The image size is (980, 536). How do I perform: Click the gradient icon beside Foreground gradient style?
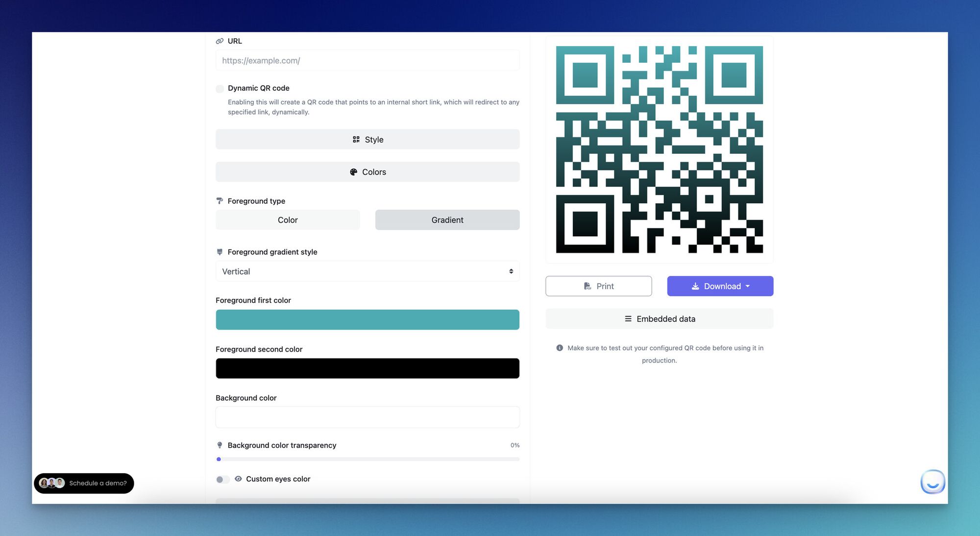click(x=219, y=252)
